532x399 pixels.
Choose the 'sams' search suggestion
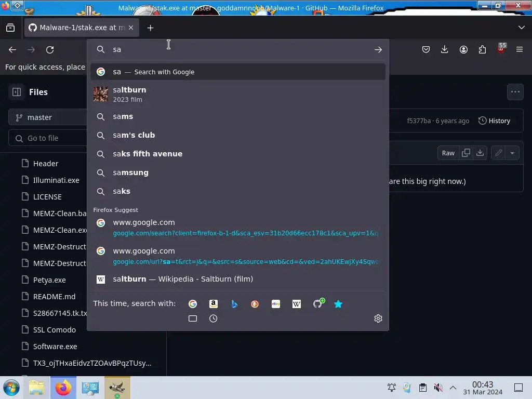pos(237,116)
